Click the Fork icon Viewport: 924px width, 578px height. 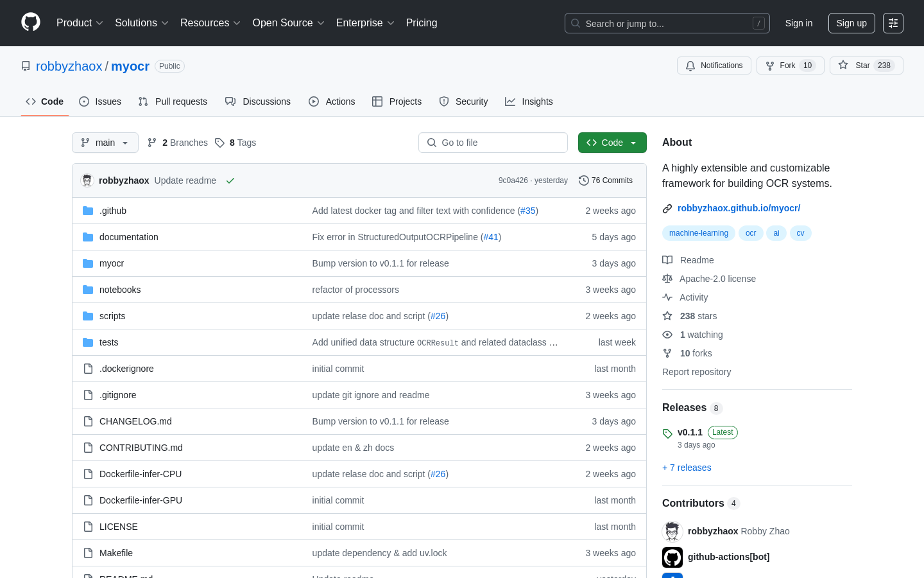pyautogui.click(x=770, y=66)
